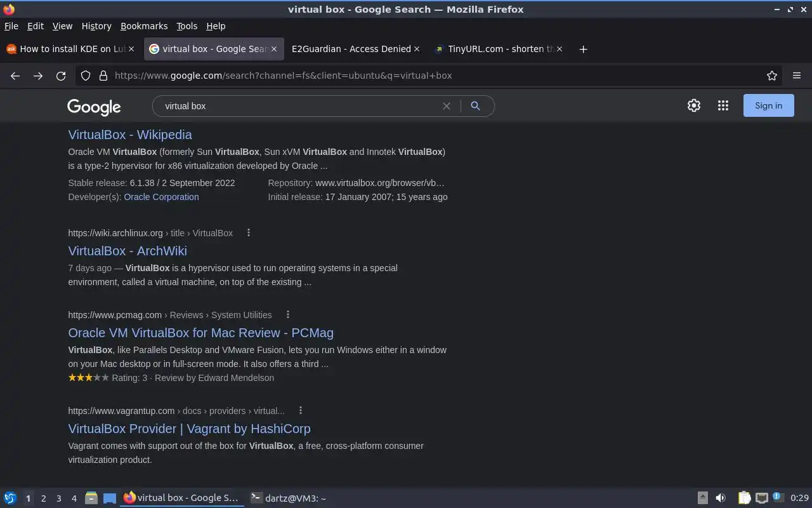
Task: Open the Lubuntu start menu icon
Action: (10, 498)
